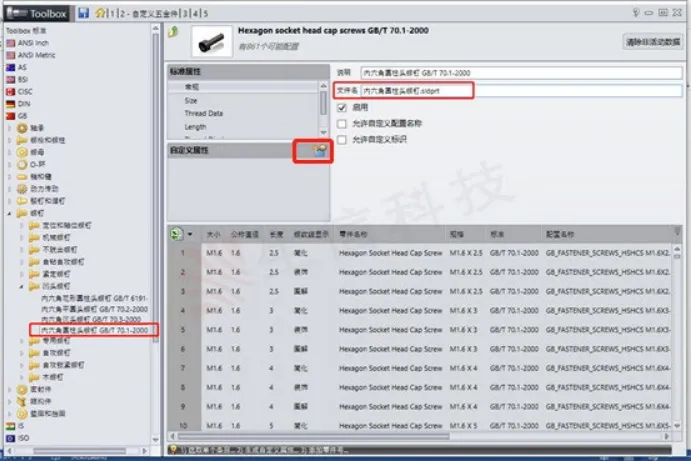Open dropdown arrow next to Excel icon
The width and height of the screenshot is (691, 461).
[x=190, y=234]
